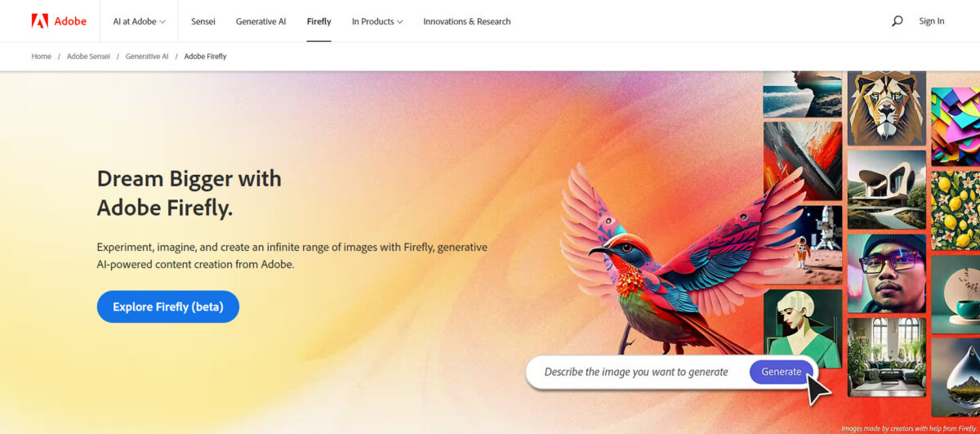980x434 pixels.
Task: Select the Firefly tab in navigation
Action: [x=318, y=21]
